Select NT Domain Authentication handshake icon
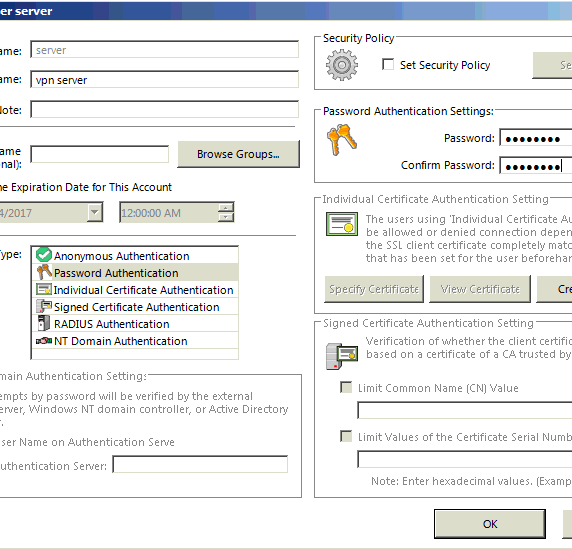 point(44,341)
